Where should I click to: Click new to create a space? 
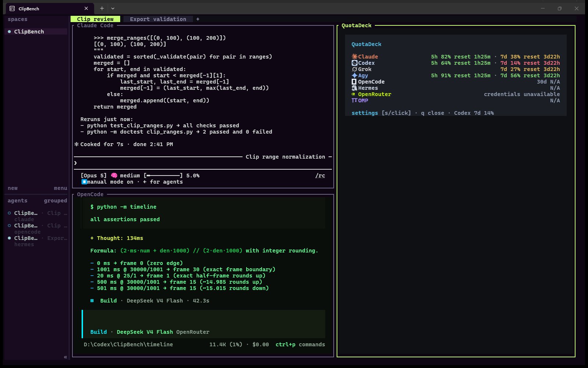(x=13, y=188)
